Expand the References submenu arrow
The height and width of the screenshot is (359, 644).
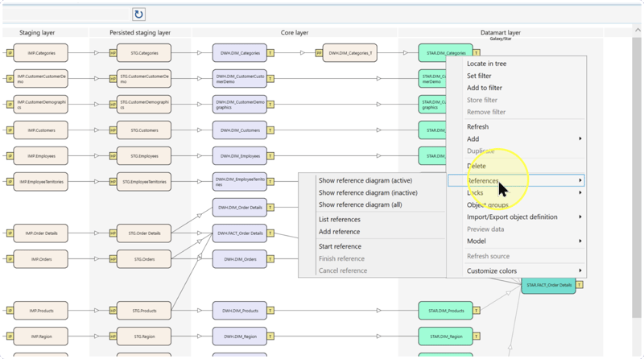coord(580,180)
